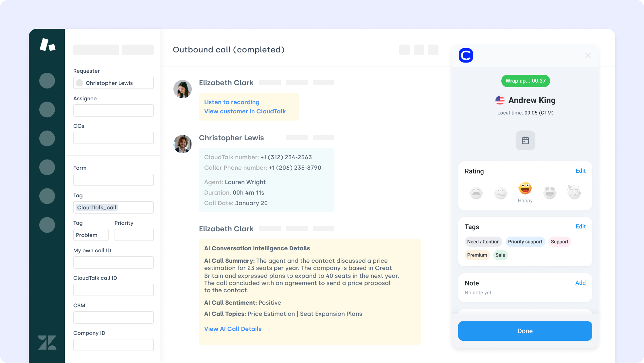
Task: Click Elizabeth Clark's avatar photo
Action: pyautogui.click(x=182, y=89)
